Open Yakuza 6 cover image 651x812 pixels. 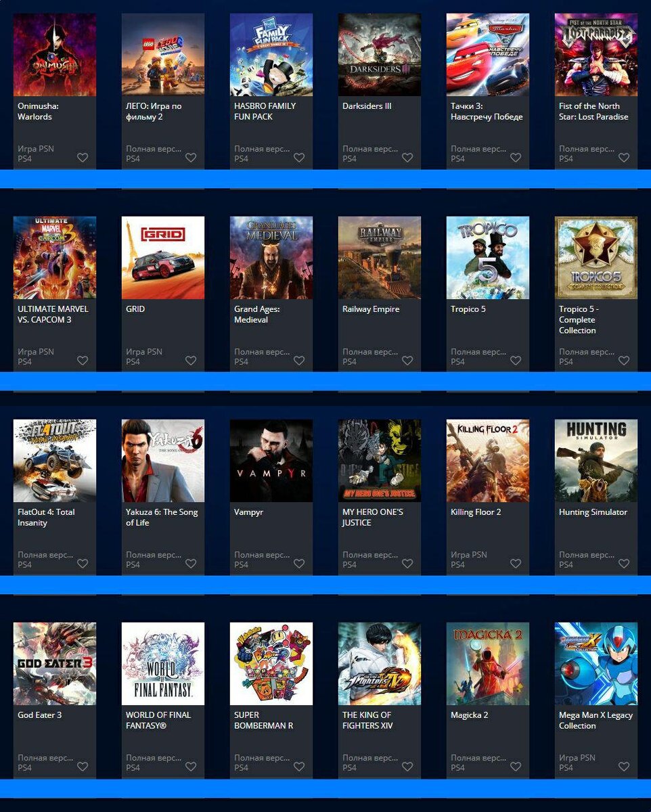[163, 461]
